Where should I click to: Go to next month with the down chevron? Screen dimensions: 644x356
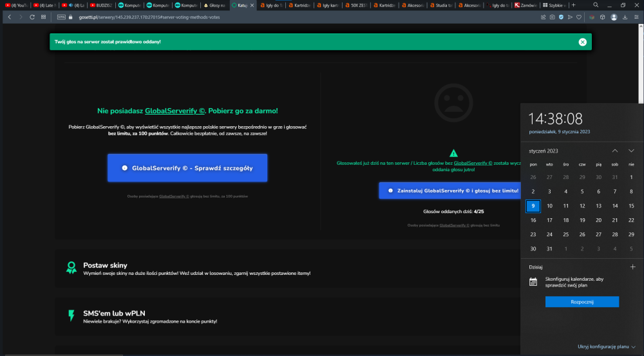point(631,151)
